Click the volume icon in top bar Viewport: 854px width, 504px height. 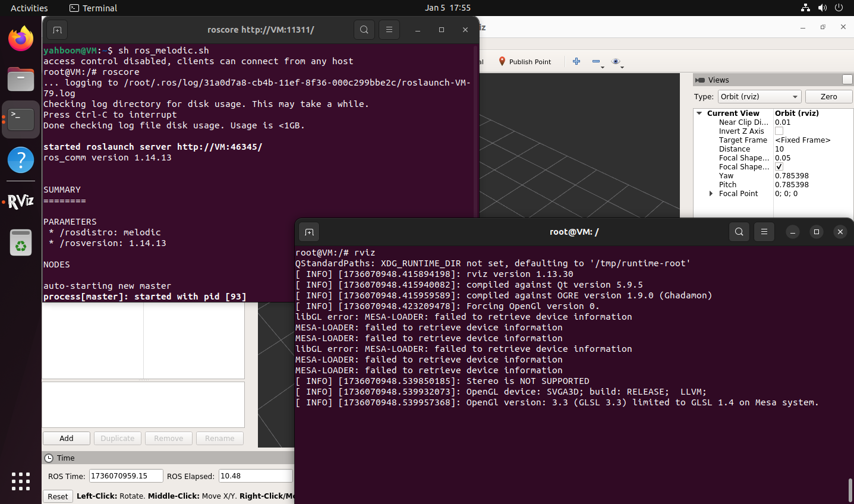822,8
